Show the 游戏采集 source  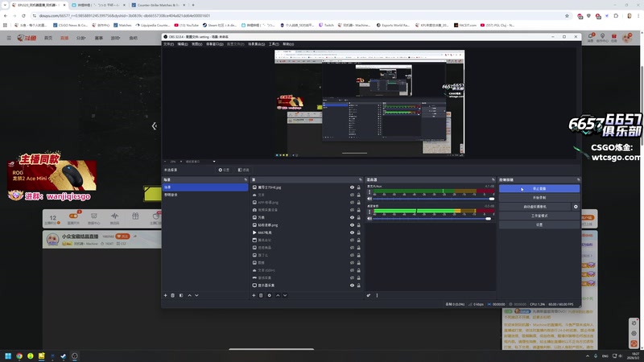coord(352,278)
